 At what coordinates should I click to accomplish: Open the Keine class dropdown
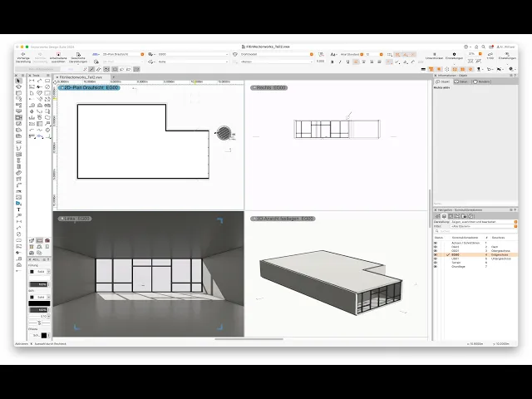pyautogui.click(x=193, y=62)
